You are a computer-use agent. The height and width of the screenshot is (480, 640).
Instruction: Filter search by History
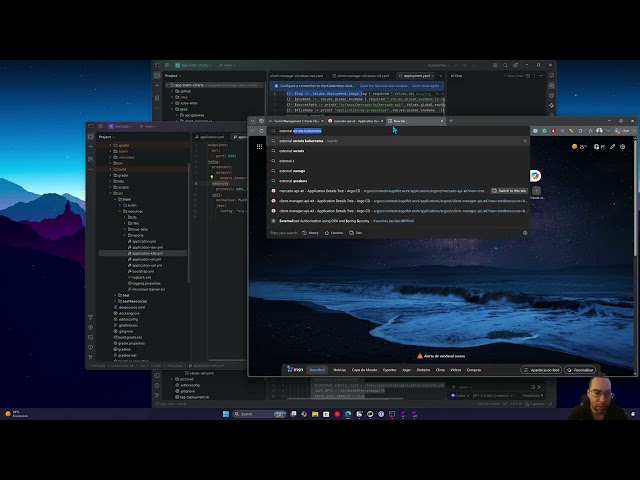[x=310, y=233]
